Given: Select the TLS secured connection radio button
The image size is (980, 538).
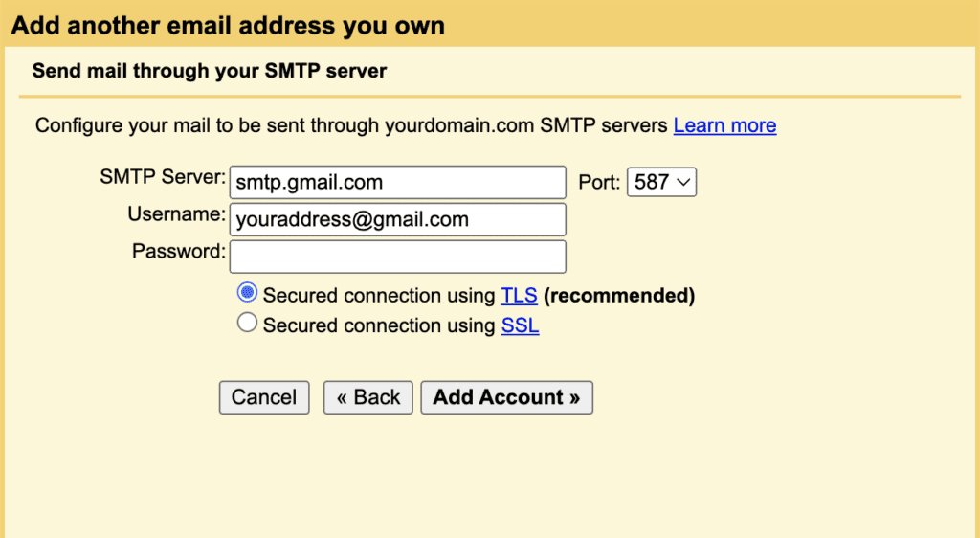Looking at the screenshot, I should point(247,293).
